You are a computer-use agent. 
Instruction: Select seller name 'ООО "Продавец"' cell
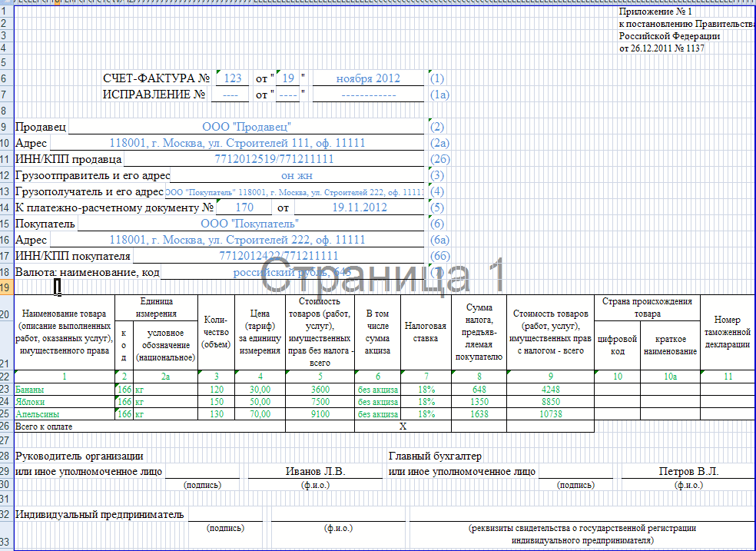pos(247,127)
